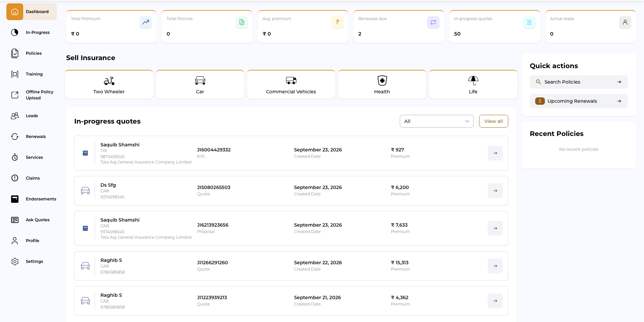Click the Profile person icon in sidebar

coord(15,241)
